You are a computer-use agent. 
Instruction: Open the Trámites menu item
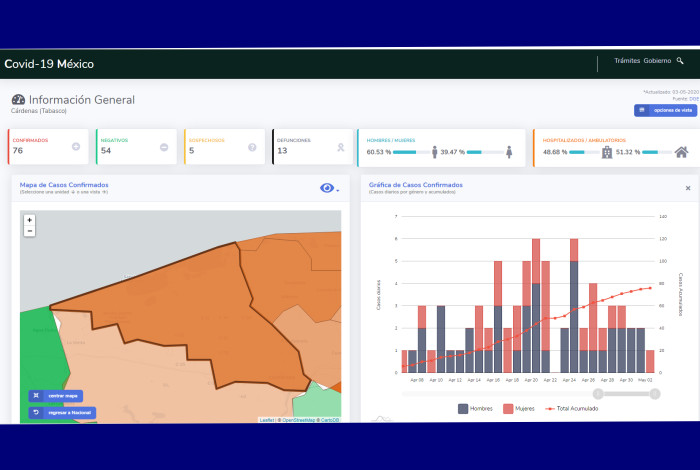point(628,61)
